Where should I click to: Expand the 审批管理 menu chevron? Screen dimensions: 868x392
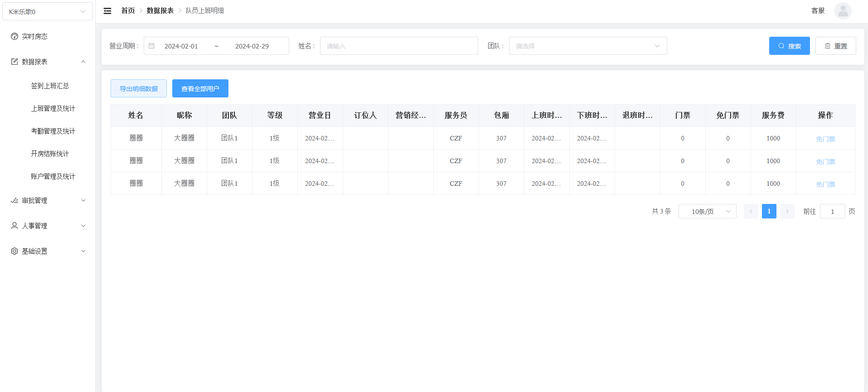point(83,200)
